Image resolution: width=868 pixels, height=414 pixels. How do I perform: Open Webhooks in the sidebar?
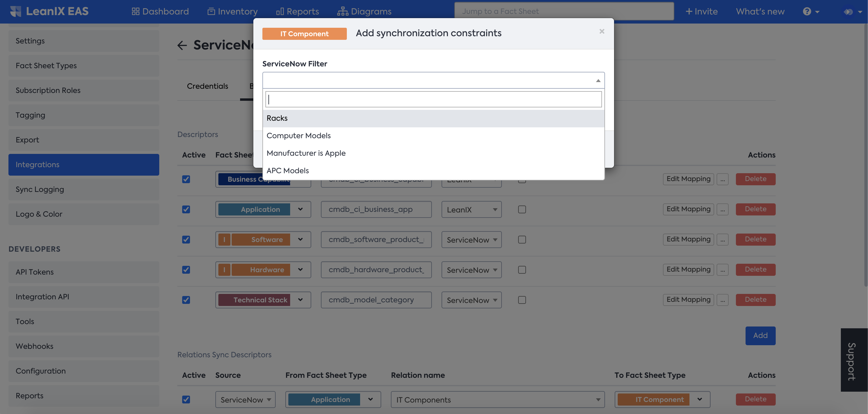tap(84, 346)
